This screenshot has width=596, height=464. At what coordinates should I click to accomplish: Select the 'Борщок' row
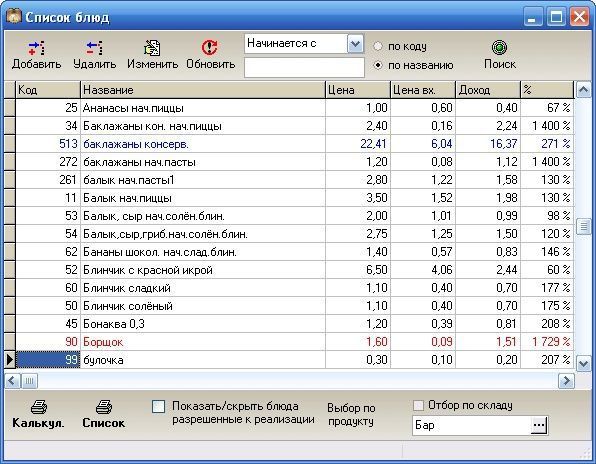[295, 342]
